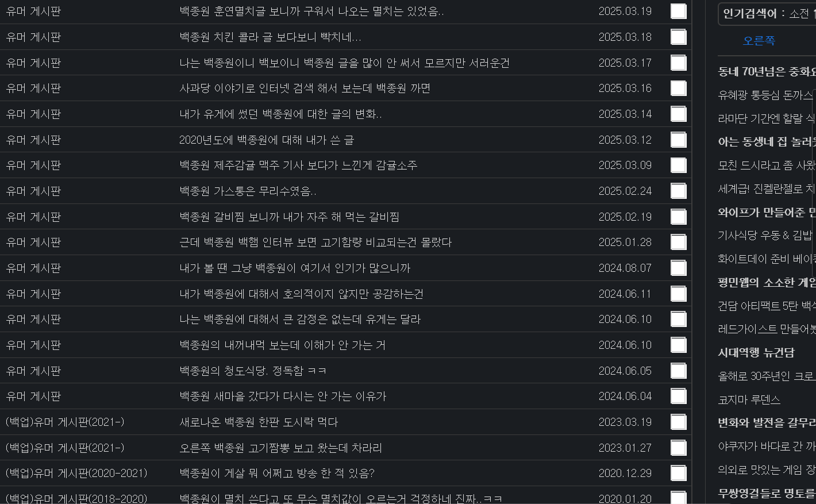Select checkbox for 백종원 가스통은 무리수였음 row
The height and width of the screenshot is (504, 816).
click(x=678, y=191)
